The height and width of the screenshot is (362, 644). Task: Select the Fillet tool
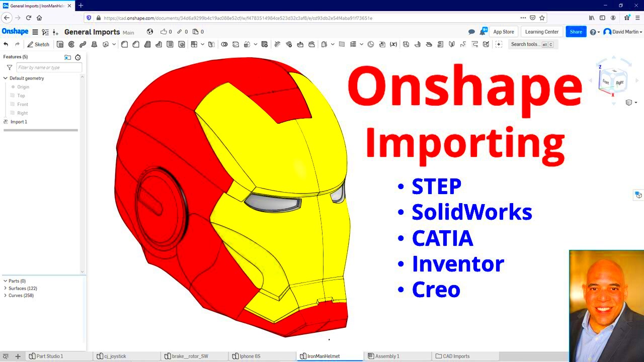[x=124, y=44]
